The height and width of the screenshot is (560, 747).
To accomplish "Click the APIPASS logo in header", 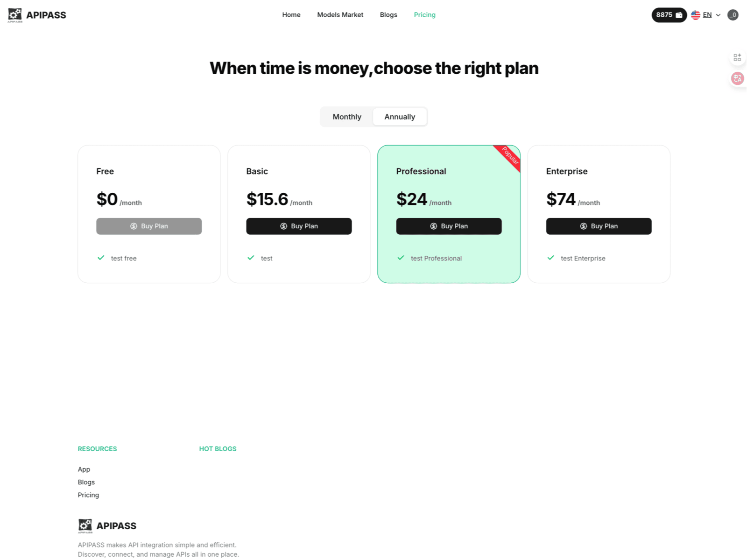I will point(37,15).
